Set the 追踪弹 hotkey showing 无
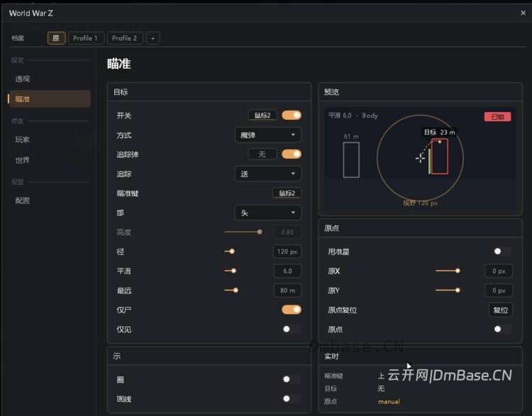 [262, 154]
